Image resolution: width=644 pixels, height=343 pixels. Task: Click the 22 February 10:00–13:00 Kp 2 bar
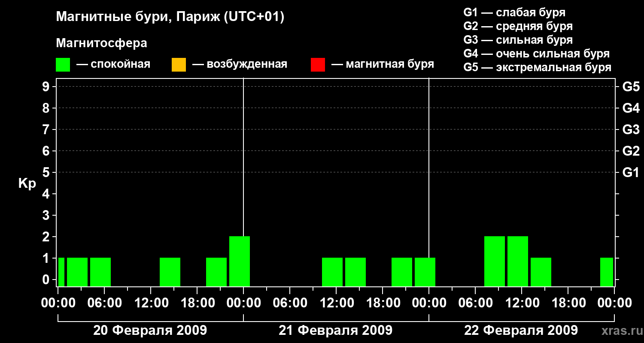(x=518, y=261)
